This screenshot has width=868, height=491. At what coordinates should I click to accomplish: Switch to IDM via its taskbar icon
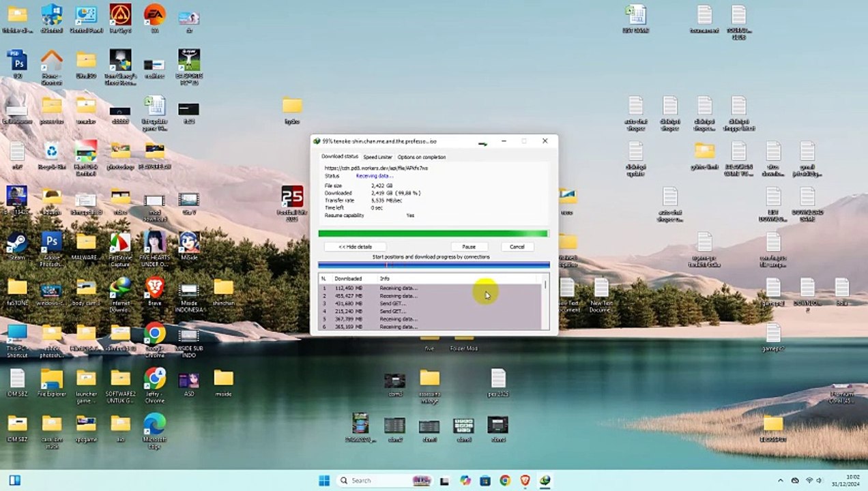click(545, 480)
